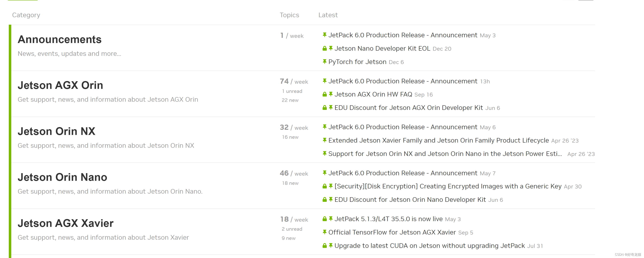Click lock icon next to Jetson Nano Developer Kit EOL
The height and width of the screenshot is (258, 644).
click(325, 48)
